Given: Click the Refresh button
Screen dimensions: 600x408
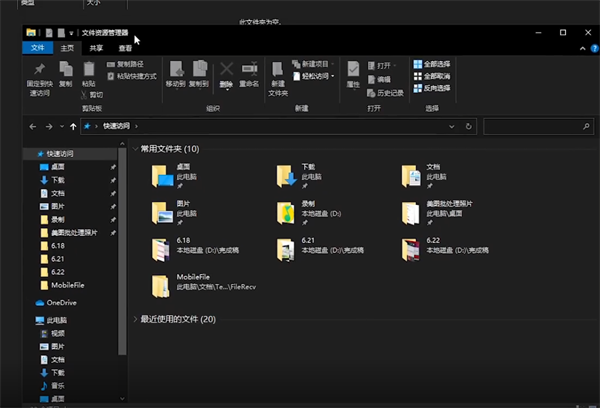Looking at the screenshot, I should point(468,126).
